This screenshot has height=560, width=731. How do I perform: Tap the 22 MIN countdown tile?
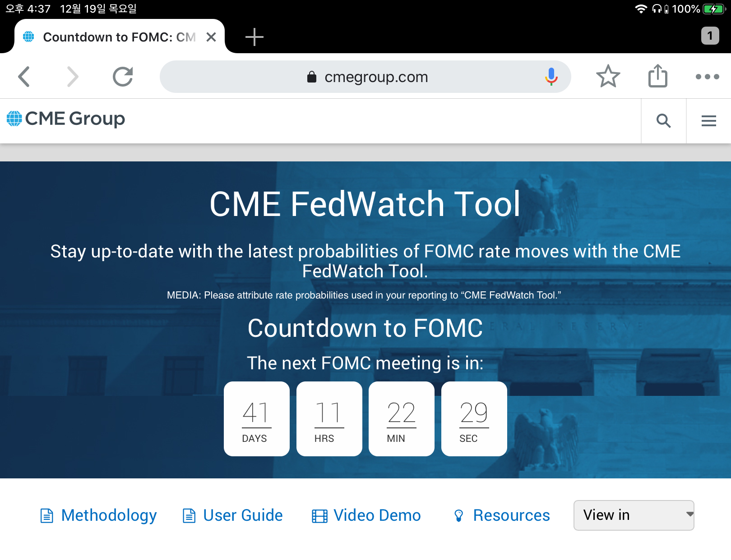(x=402, y=419)
